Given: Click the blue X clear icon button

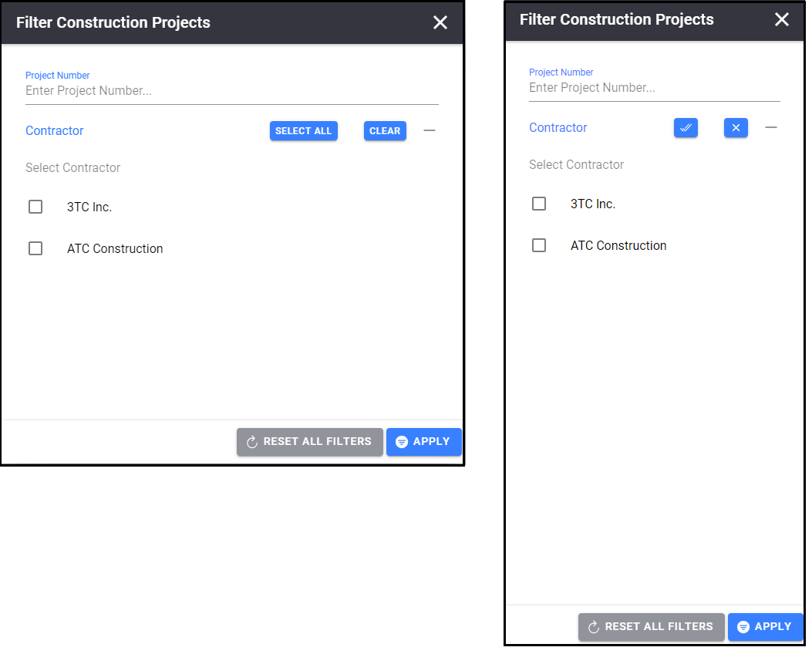Looking at the screenshot, I should [736, 128].
